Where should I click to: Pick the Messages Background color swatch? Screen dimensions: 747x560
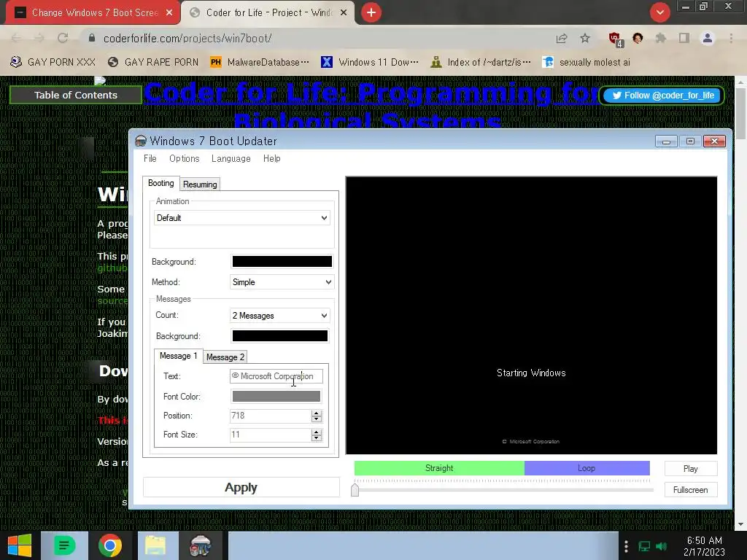click(x=279, y=335)
